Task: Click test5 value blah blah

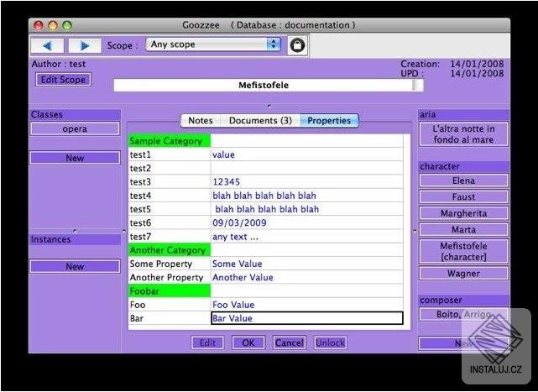Action: pos(307,209)
